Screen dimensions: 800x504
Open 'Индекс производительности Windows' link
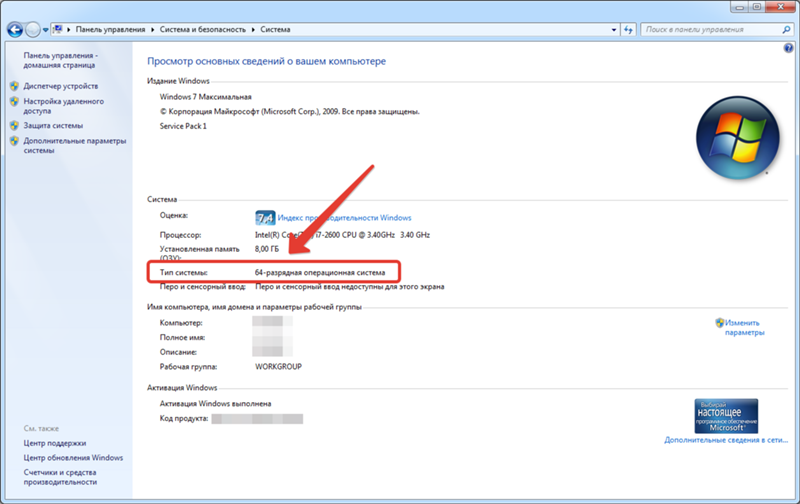click(x=344, y=218)
